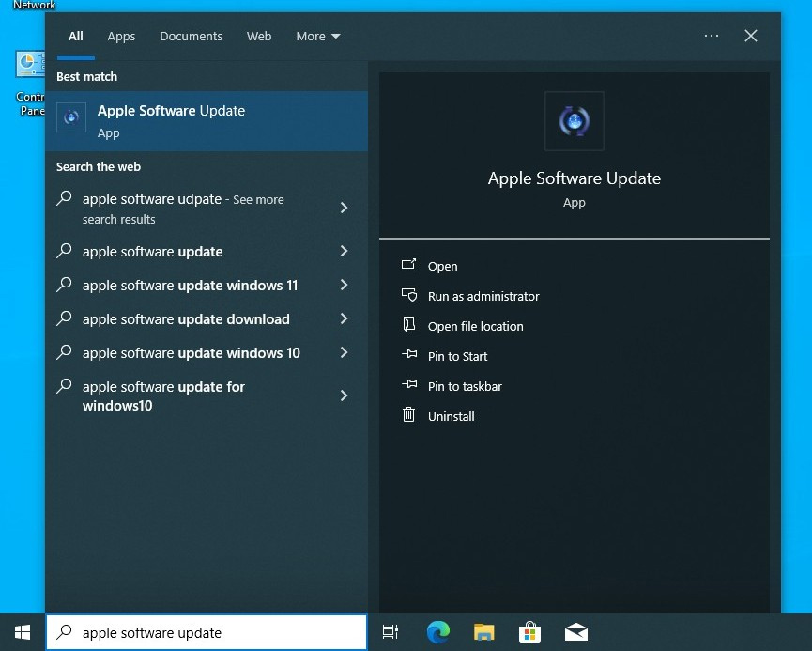Click the Uninstall trash can icon
The height and width of the screenshot is (651, 812).
(408, 414)
